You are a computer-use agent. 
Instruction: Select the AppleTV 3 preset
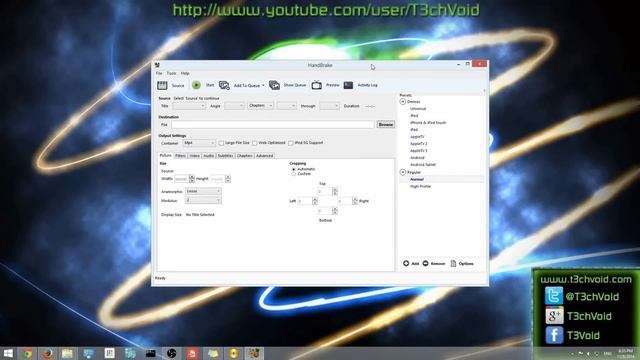[419, 151]
